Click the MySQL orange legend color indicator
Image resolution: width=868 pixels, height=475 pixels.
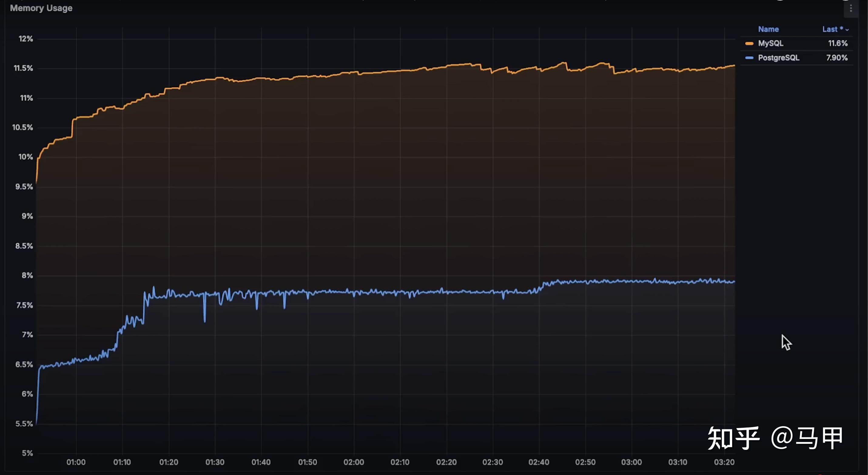pyautogui.click(x=749, y=43)
